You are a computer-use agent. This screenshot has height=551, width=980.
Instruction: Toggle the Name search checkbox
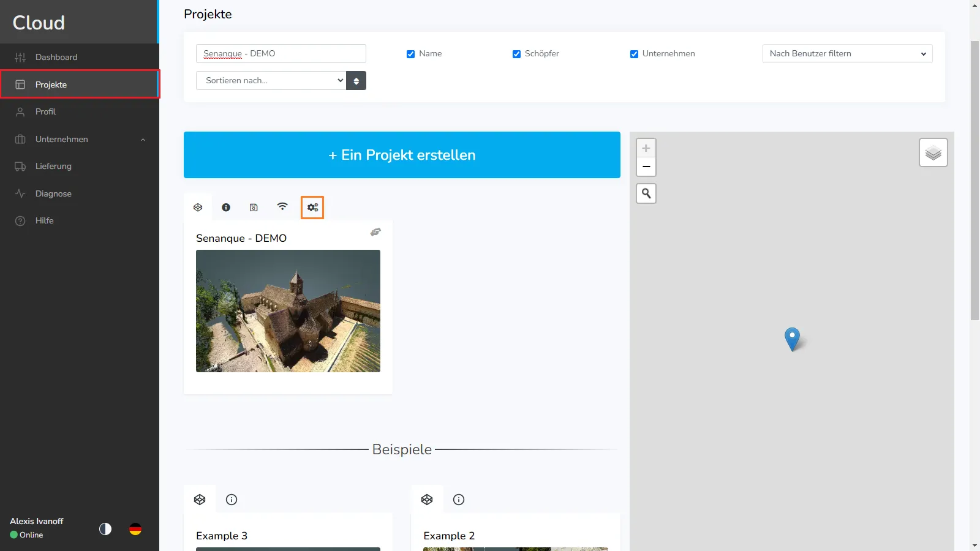pos(410,54)
